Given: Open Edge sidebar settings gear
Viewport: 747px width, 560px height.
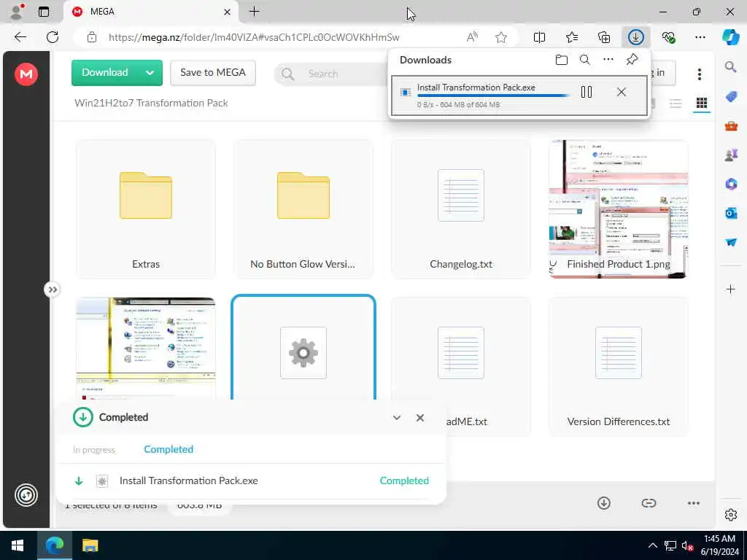Looking at the screenshot, I should pyautogui.click(x=731, y=515).
